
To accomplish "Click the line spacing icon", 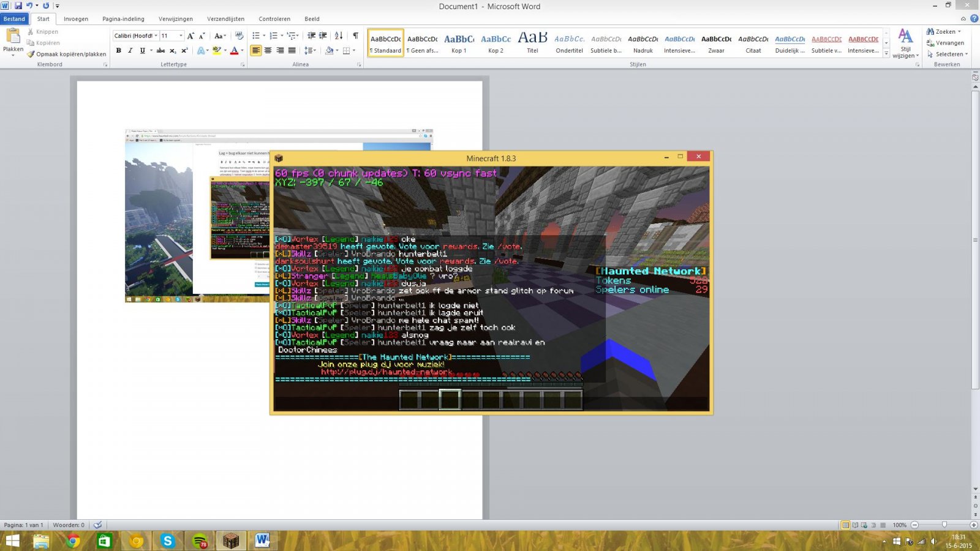I will (x=308, y=50).
